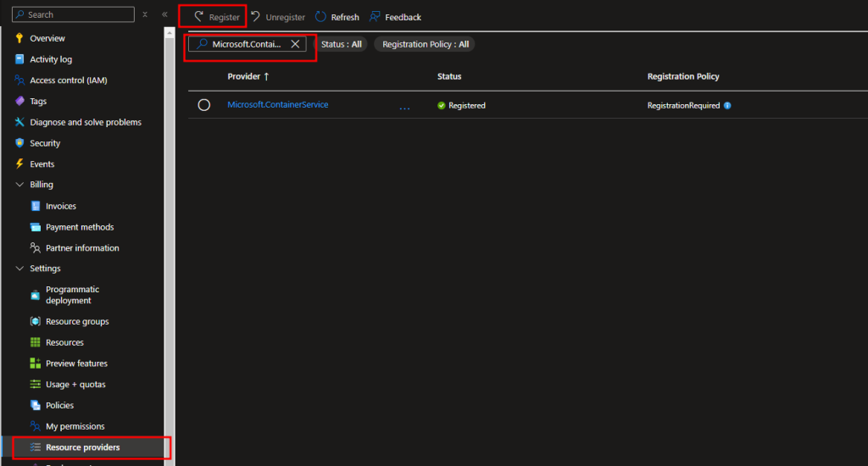This screenshot has height=466, width=868.
Task: Click the Resource providers list icon
Action: click(x=36, y=447)
